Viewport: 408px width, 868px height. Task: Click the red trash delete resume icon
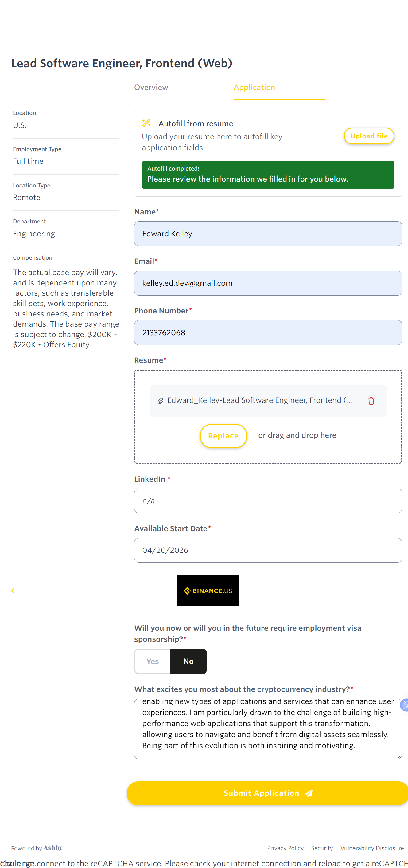point(371,401)
